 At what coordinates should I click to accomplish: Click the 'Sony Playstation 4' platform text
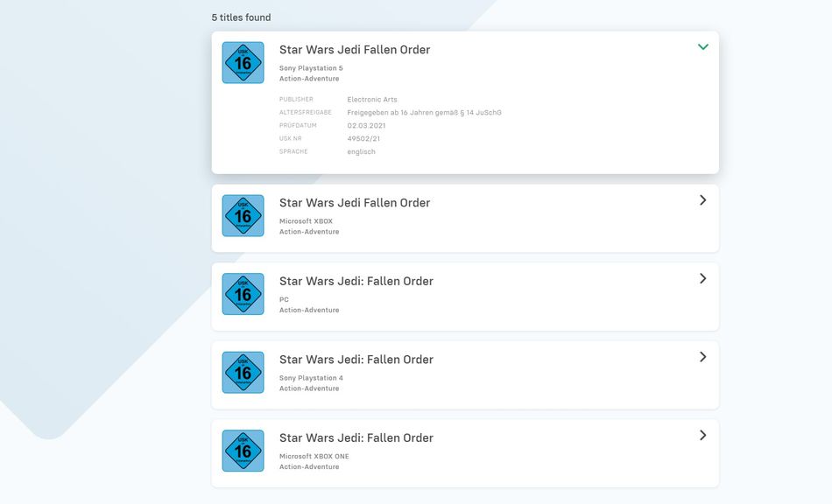[x=311, y=378]
